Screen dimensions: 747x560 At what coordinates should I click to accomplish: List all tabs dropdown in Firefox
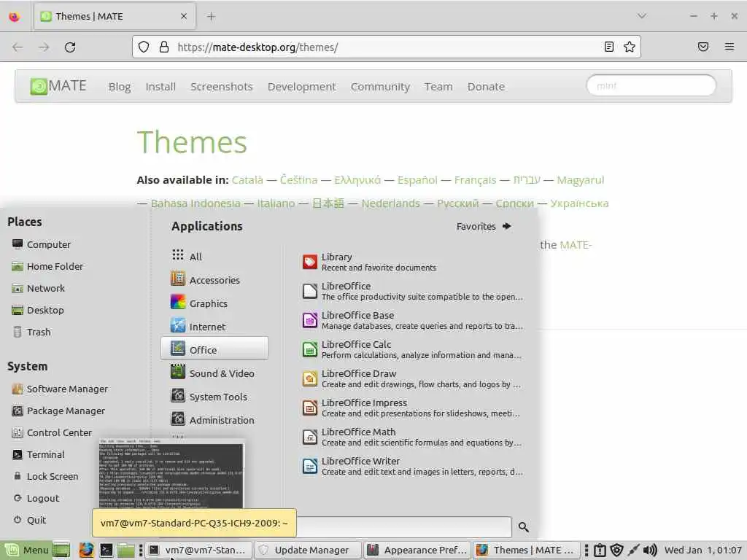642,16
